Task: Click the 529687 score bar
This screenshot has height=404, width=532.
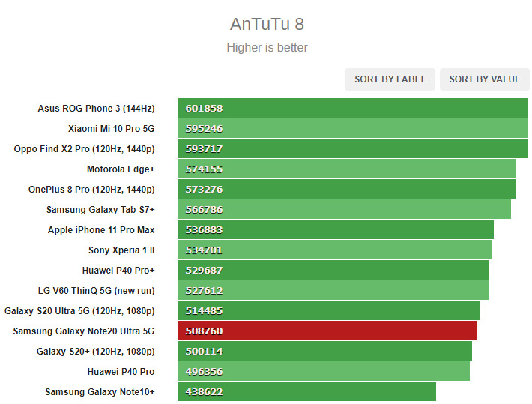Action: (x=333, y=271)
